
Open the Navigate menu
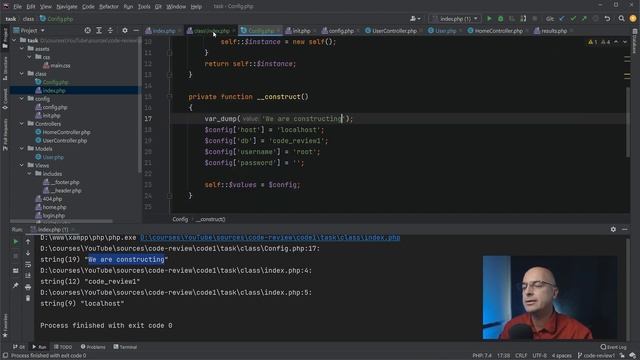[67, 7]
